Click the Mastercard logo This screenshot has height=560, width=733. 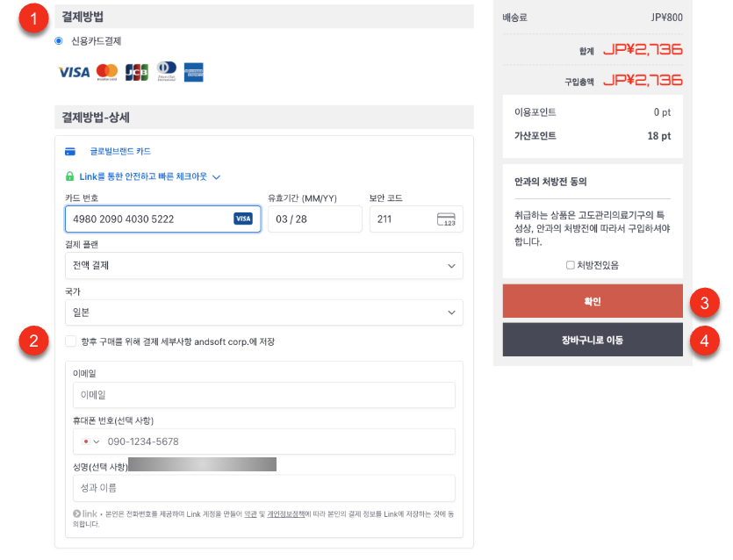[x=107, y=72]
